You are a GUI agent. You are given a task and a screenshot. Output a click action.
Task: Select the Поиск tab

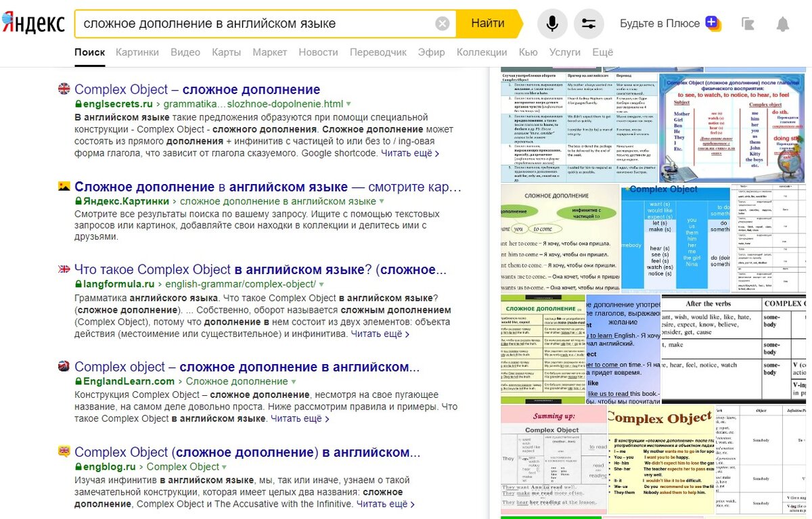coord(89,52)
